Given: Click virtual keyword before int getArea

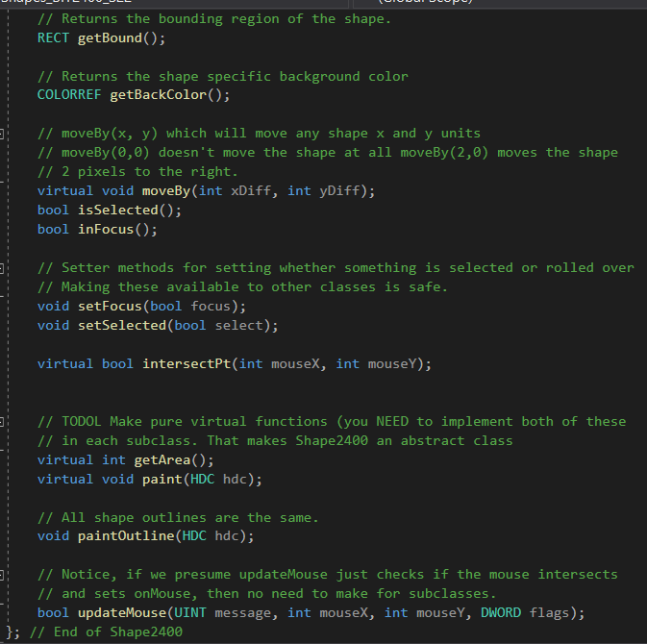Looking at the screenshot, I should click(65, 460).
